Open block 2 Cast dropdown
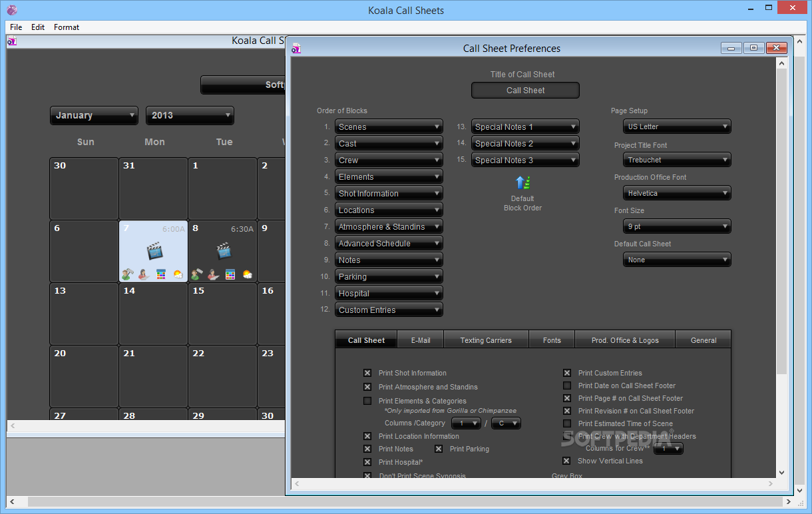Viewport: 812px width, 514px height. click(389, 143)
